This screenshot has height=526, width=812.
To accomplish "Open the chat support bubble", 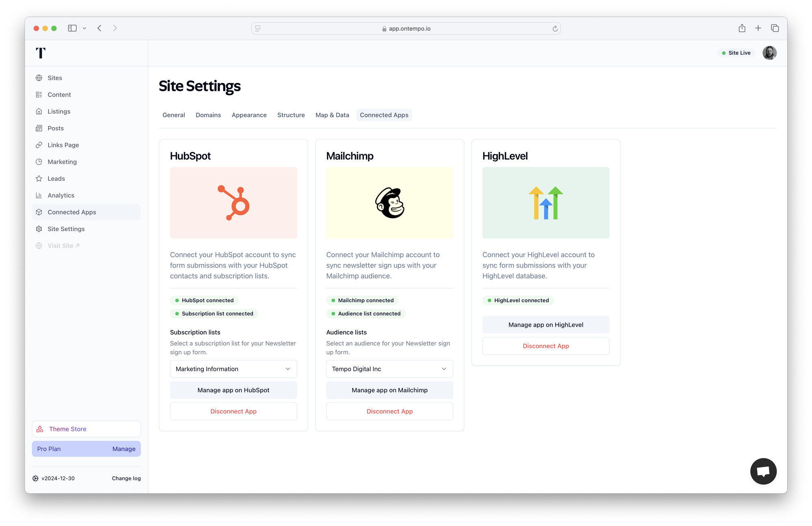I will 763,471.
